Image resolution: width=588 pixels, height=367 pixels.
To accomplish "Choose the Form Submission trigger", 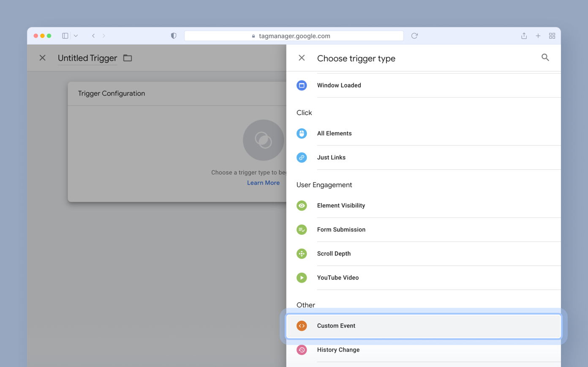I will 341,230.
